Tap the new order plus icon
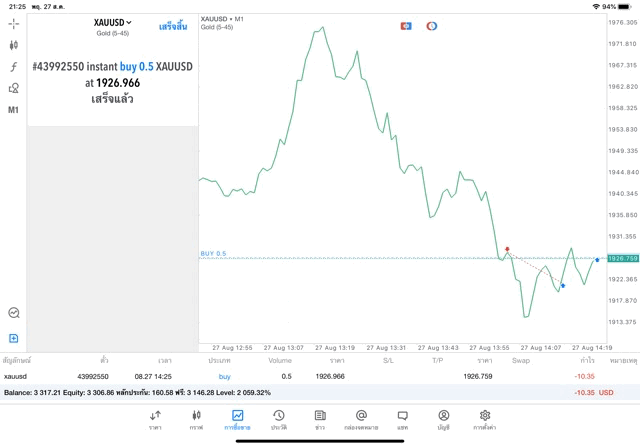The image size is (640, 447). (14, 338)
